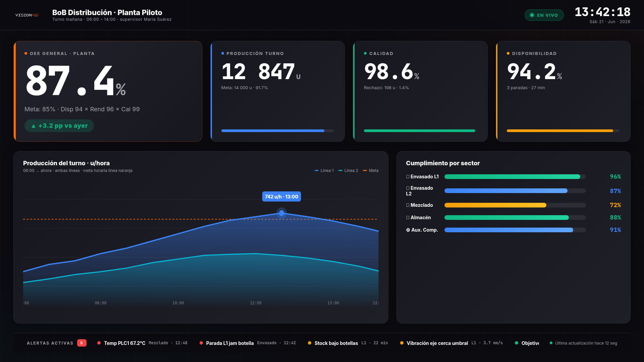Click the orange dot beside Stock bajo botellas
This screenshot has width=644, height=362.
coord(310,343)
